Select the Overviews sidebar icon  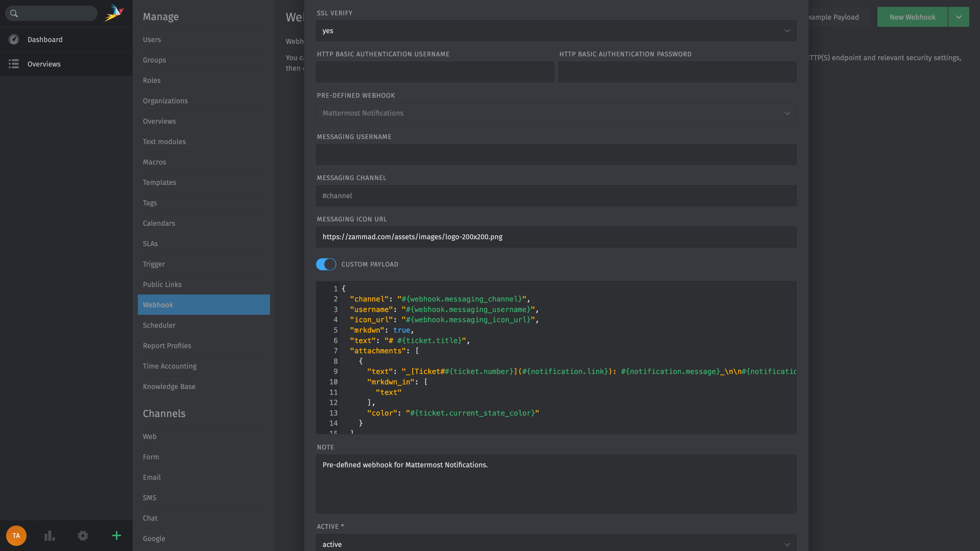14,64
